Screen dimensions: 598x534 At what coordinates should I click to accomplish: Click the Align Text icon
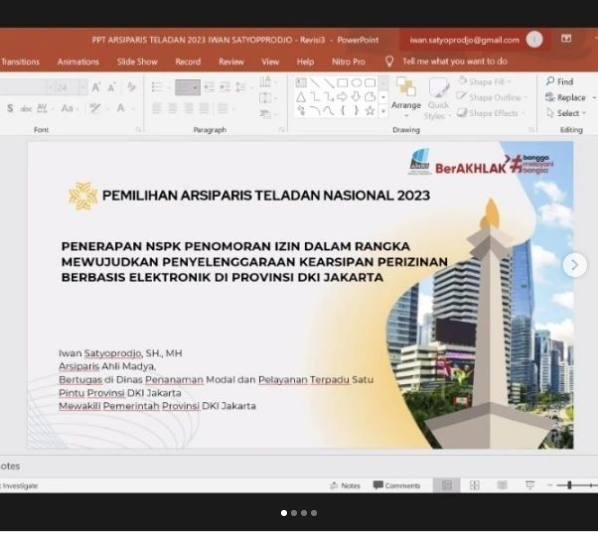pos(265,98)
